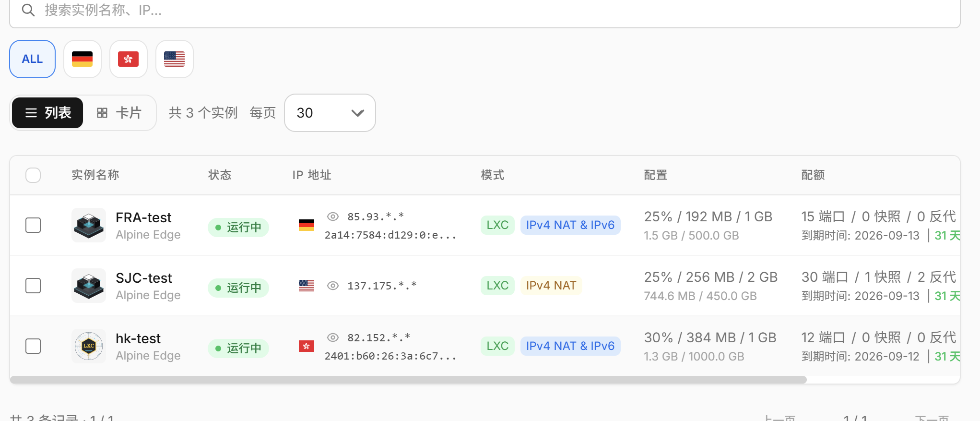980x421 pixels.
Task: Check the FRA-test row checkbox
Action: (x=33, y=225)
